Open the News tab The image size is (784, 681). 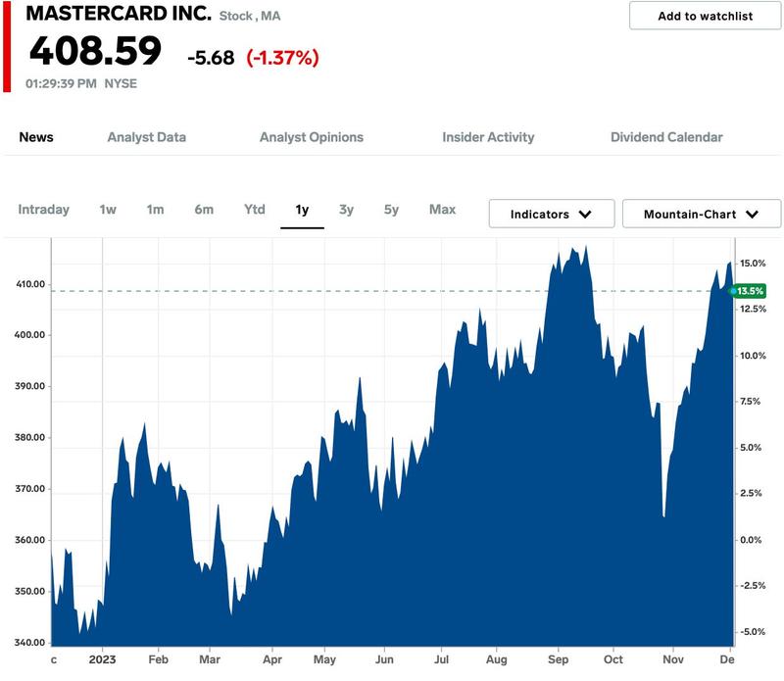tap(36, 137)
